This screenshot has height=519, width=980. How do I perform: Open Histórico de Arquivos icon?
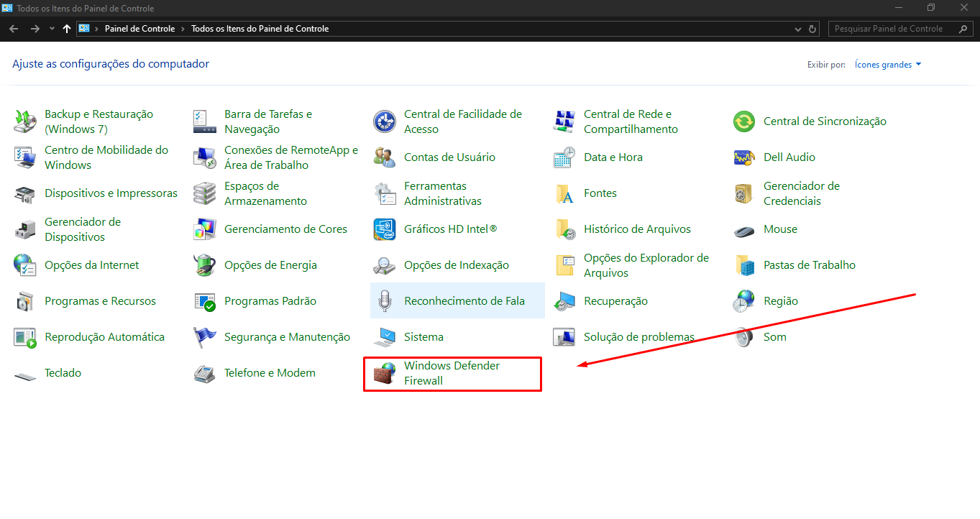pyautogui.click(x=564, y=229)
